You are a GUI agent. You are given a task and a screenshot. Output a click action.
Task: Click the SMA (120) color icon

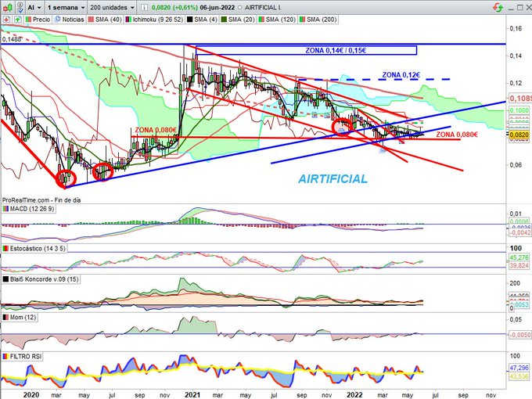[261, 20]
